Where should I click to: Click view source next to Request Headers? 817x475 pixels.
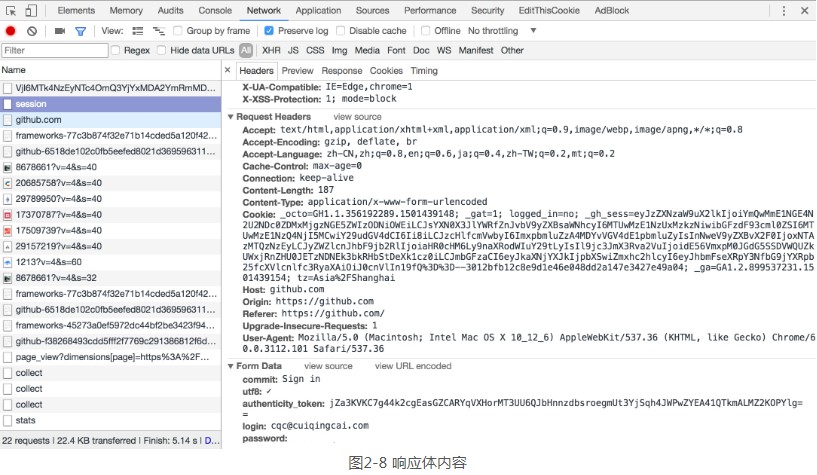pyautogui.click(x=357, y=117)
